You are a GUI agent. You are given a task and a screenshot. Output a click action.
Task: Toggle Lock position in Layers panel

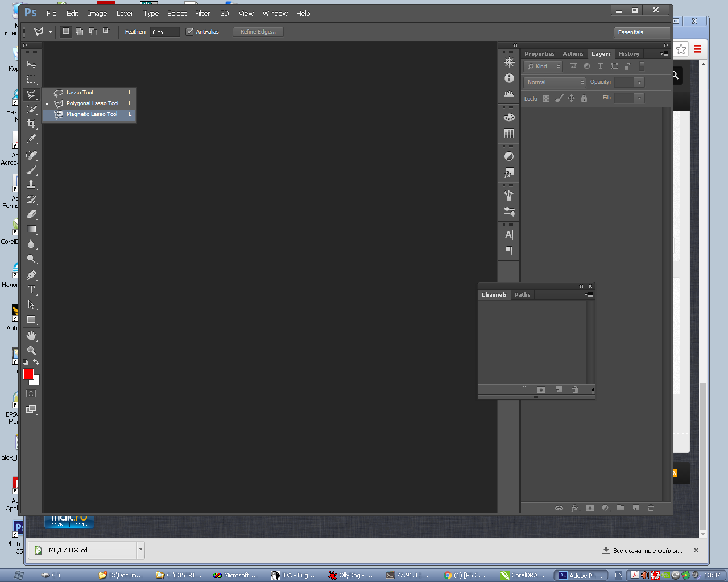[x=571, y=98]
